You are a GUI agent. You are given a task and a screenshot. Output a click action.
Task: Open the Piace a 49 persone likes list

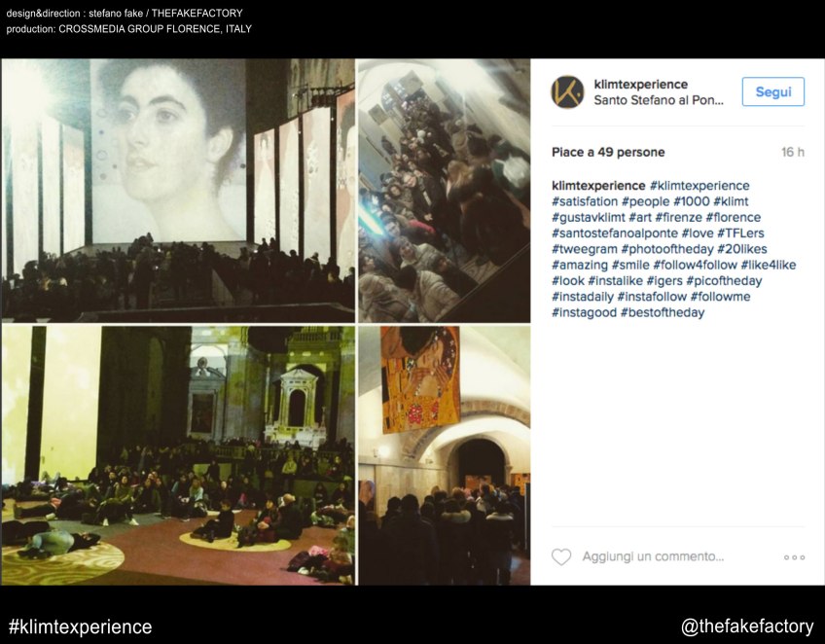pyautogui.click(x=608, y=152)
